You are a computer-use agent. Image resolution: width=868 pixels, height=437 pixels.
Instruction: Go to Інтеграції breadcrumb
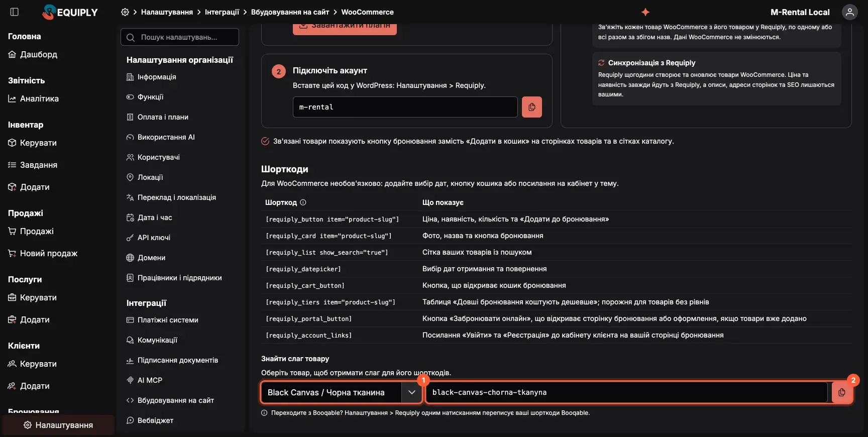(222, 12)
